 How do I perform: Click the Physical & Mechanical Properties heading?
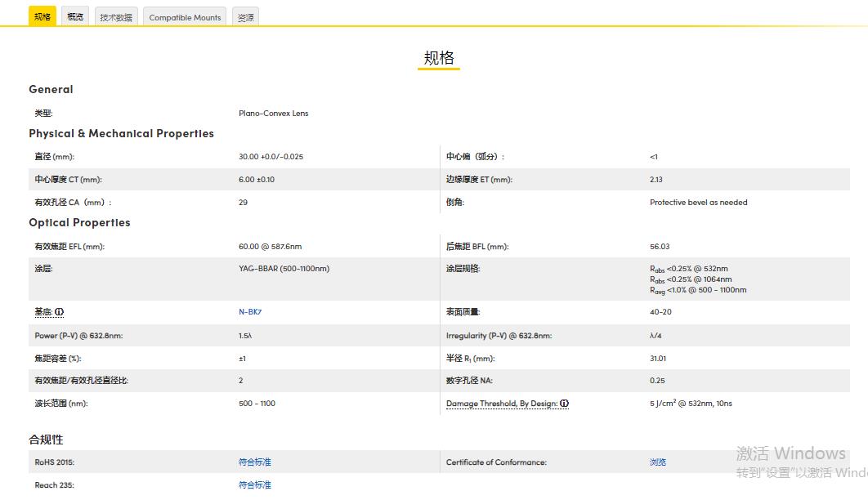tap(121, 133)
